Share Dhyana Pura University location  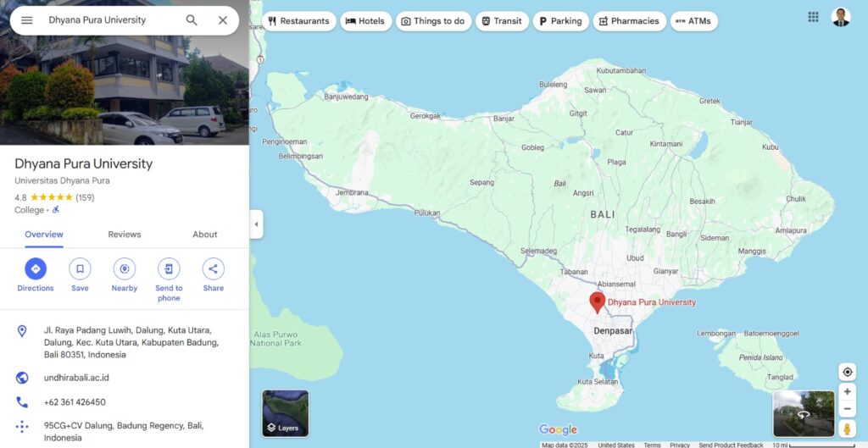tap(214, 269)
